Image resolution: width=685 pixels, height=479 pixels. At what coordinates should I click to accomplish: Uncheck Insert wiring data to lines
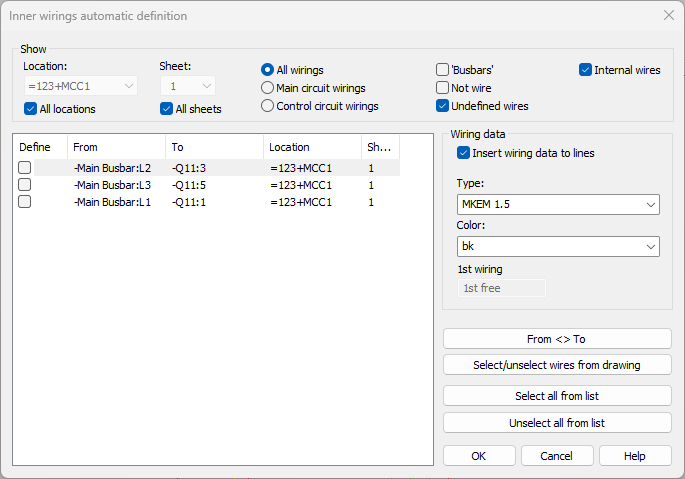coord(463,153)
